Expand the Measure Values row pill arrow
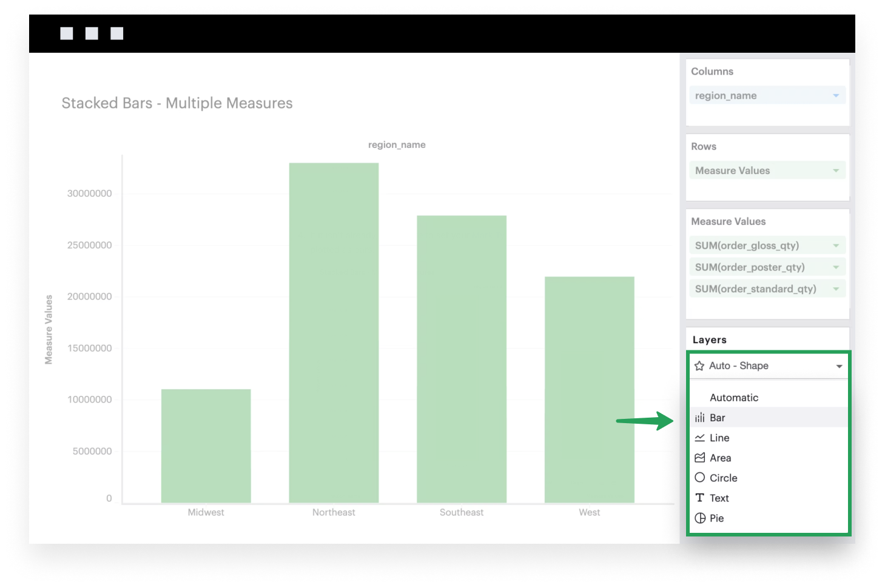This screenshot has height=588, width=885. pyautogui.click(x=836, y=171)
